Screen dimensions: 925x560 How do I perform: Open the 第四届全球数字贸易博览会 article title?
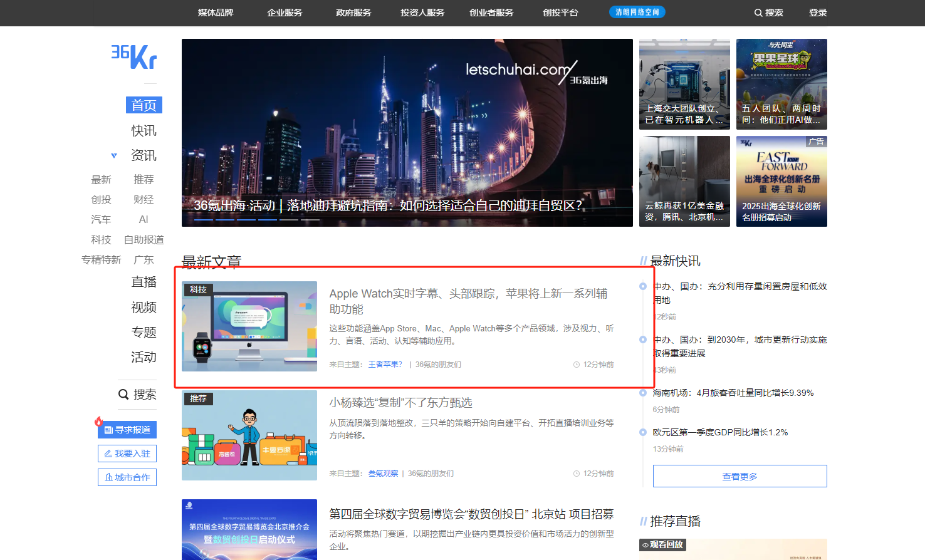pyautogui.click(x=471, y=514)
